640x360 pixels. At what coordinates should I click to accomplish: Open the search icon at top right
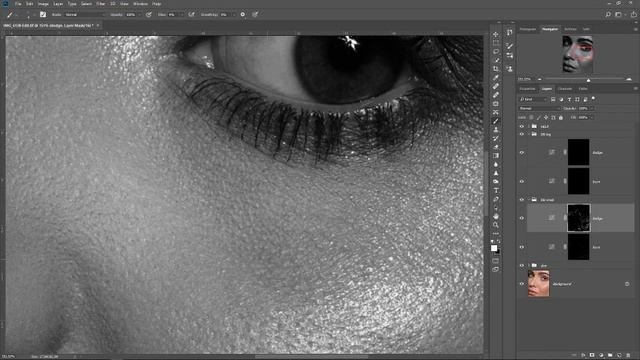(x=608, y=14)
